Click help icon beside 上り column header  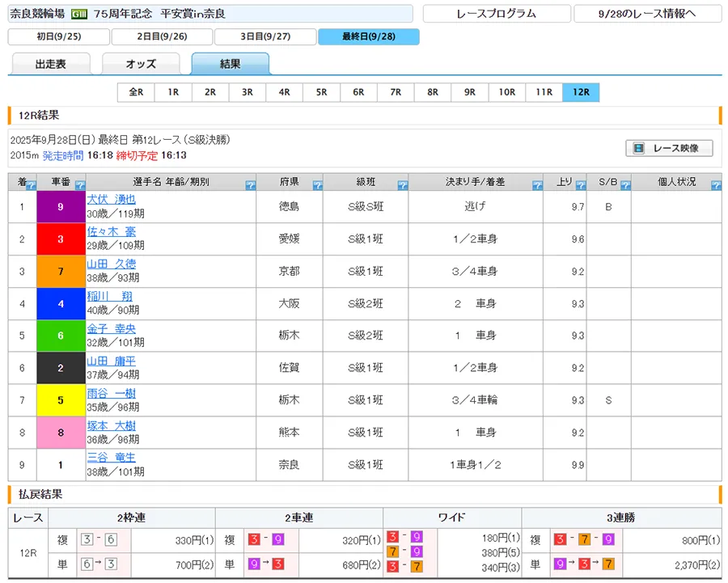582,186
